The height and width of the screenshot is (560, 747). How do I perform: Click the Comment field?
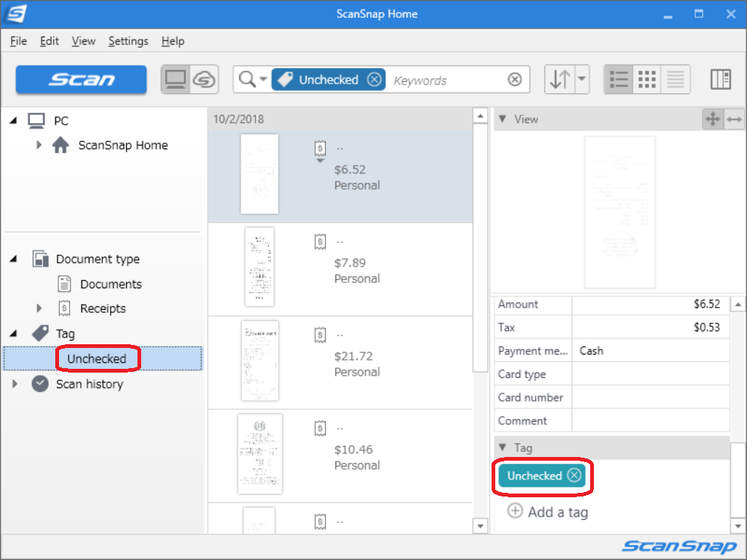pos(651,420)
